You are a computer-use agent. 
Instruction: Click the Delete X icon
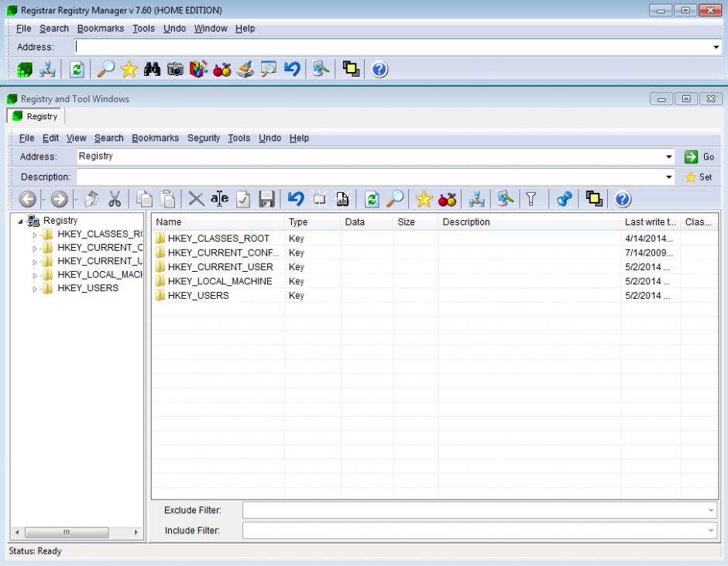pyautogui.click(x=196, y=199)
